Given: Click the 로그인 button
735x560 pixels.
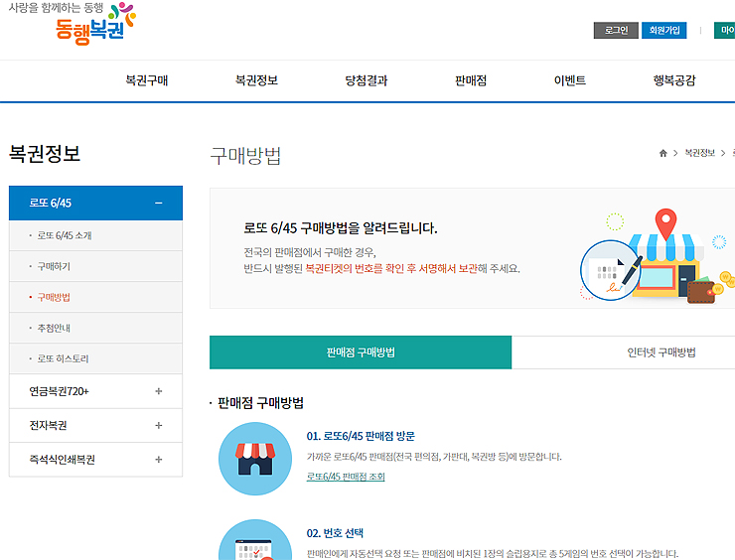Looking at the screenshot, I should point(616,31).
